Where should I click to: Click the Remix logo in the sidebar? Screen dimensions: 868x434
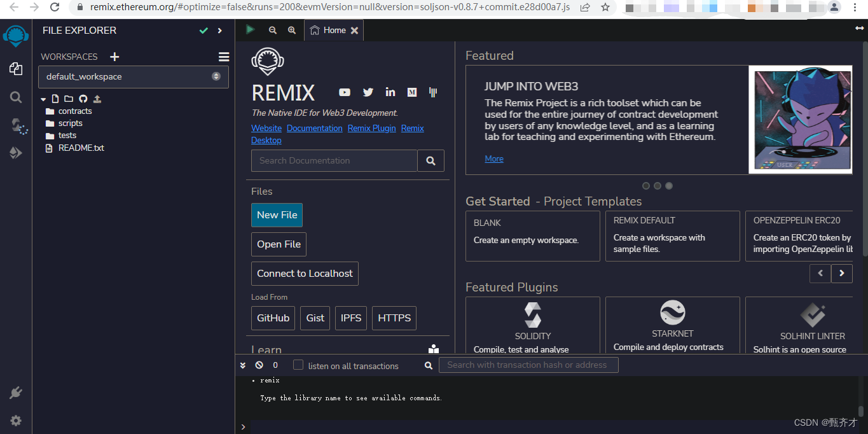(16, 36)
